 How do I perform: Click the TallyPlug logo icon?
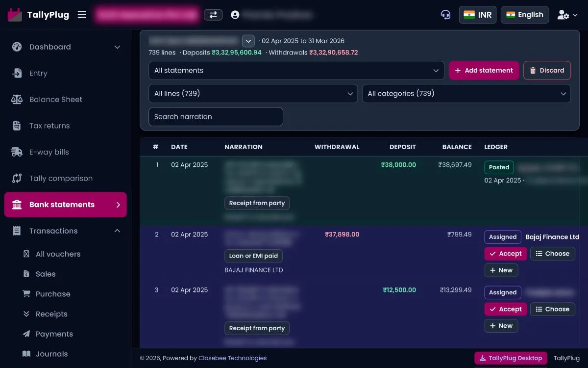15,15
